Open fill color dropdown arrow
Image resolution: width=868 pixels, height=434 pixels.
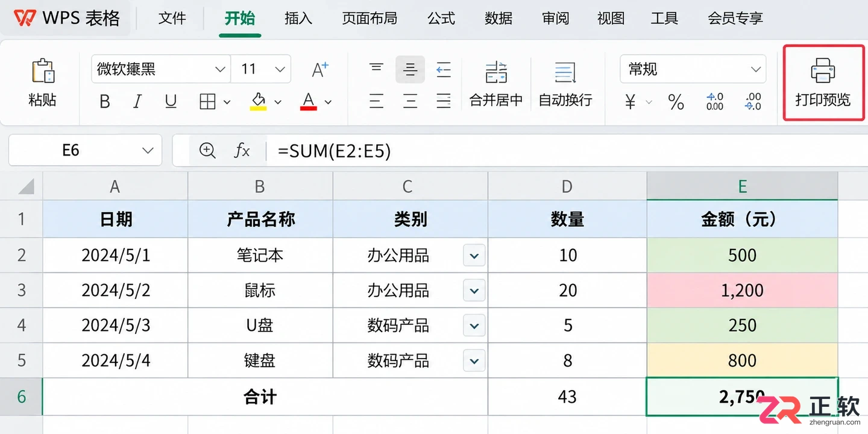(x=278, y=102)
